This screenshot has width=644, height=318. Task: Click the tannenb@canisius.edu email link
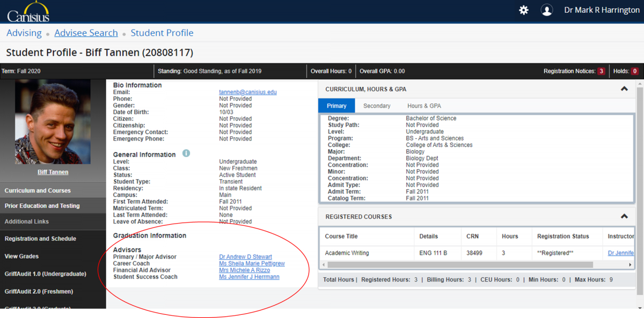tap(247, 92)
